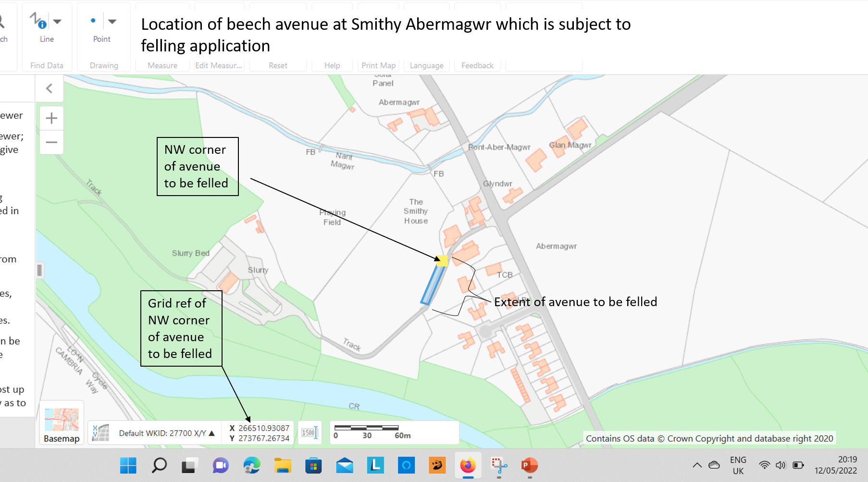868x482 pixels.
Task: Switch to Firefox on the taskbar
Action: pos(468,465)
